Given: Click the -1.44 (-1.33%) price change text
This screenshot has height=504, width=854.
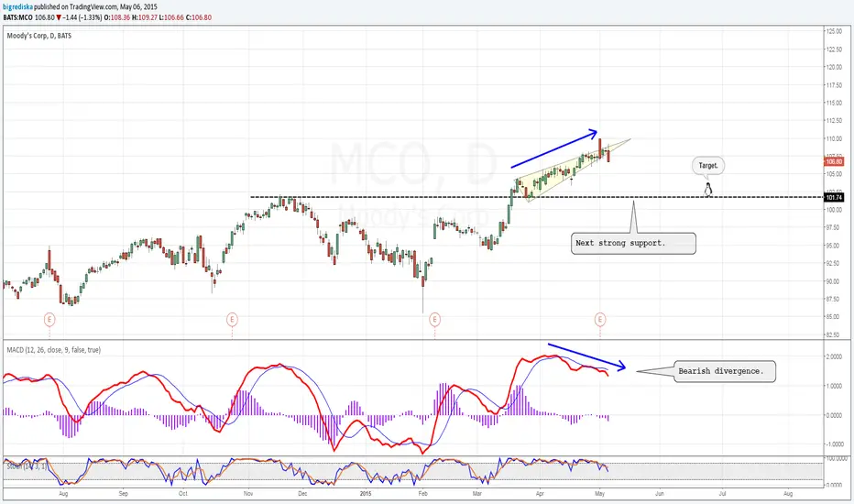Looking at the screenshot, I should point(82,17).
